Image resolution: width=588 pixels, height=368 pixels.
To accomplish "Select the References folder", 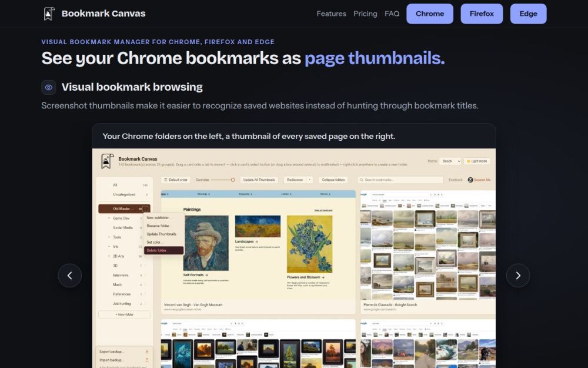I will [124, 294].
